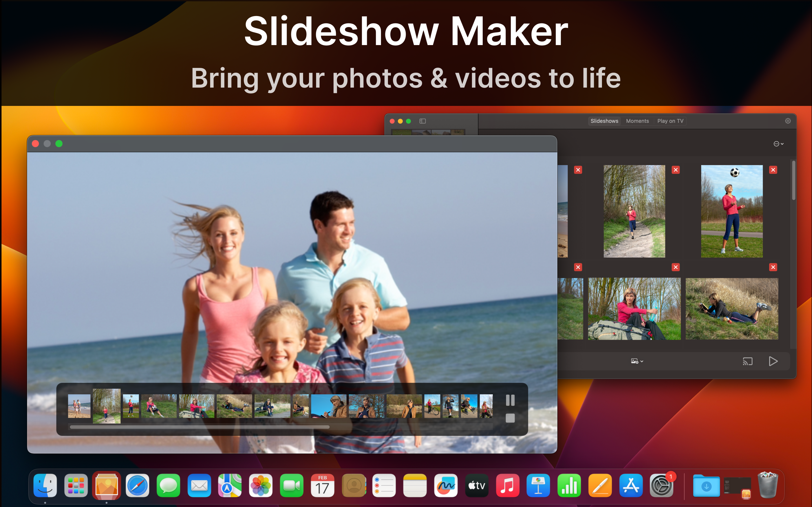Click the AirPlay streaming icon
This screenshot has width=812, height=507.
748,361
